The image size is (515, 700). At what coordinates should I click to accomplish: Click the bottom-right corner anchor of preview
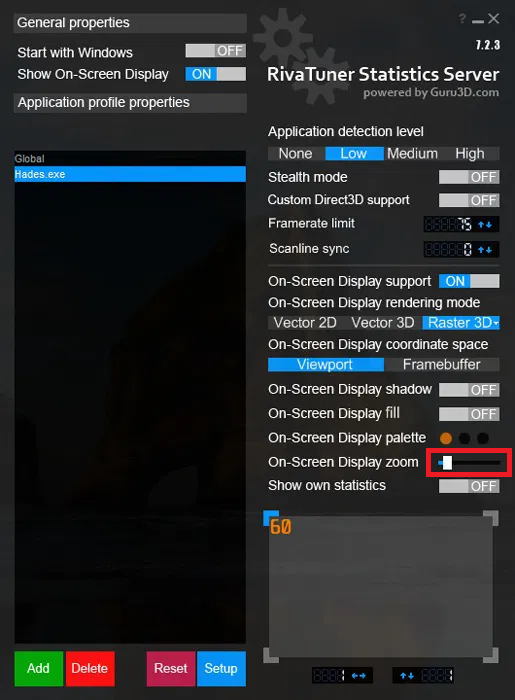click(491, 655)
